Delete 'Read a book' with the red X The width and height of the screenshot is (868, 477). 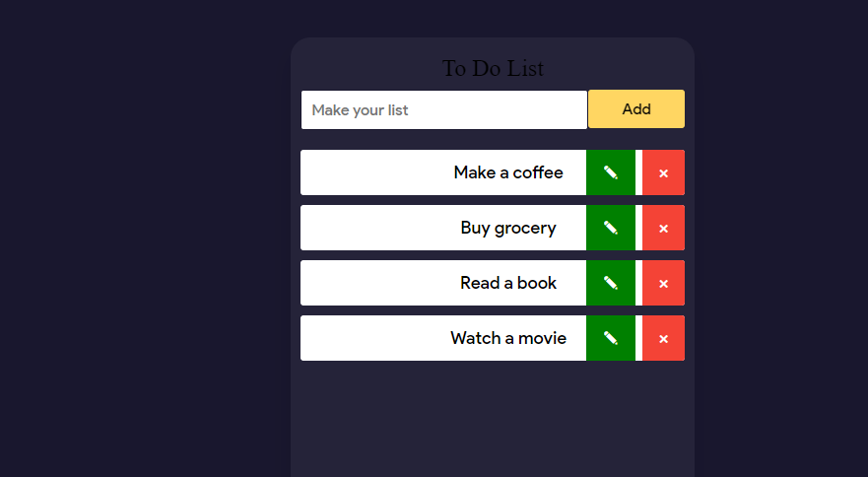(x=663, y=283)
